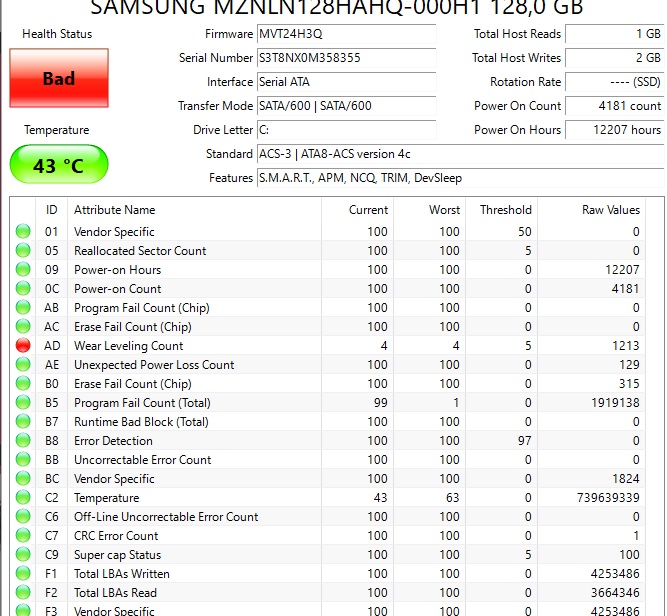The image size is (667, 616).
Task: Click the green status icon for attribute 01
Action: (23, 231)
